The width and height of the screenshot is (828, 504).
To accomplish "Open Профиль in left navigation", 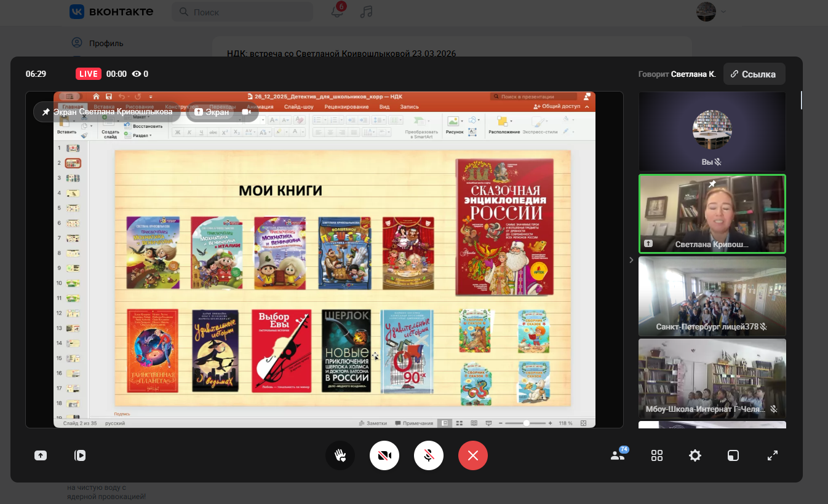I will (106, 43).
